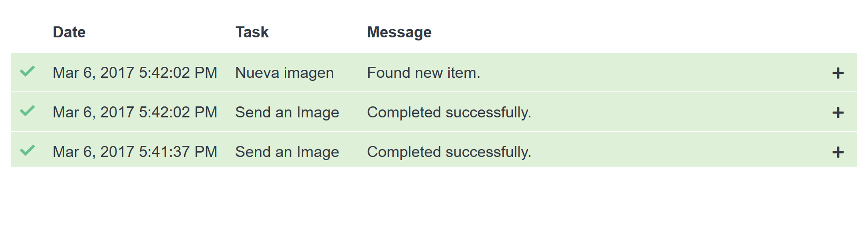
Task: Click empty space after Found new item message
Action: tap(650, 73)
